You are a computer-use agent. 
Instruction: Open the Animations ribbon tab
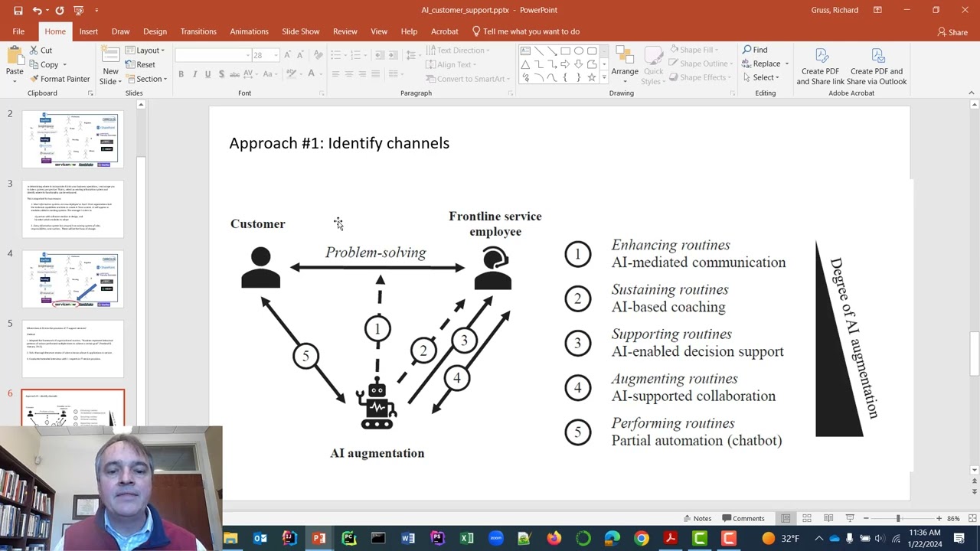[x=249, y=31]
